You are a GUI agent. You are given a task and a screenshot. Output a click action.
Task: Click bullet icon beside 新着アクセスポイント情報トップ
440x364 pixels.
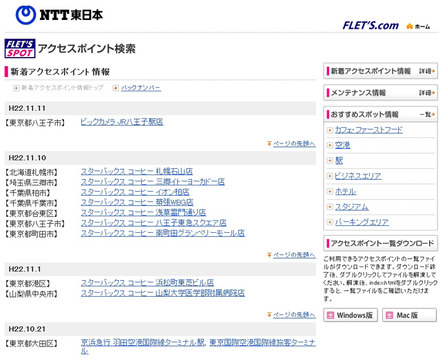(x=16, y=88)
